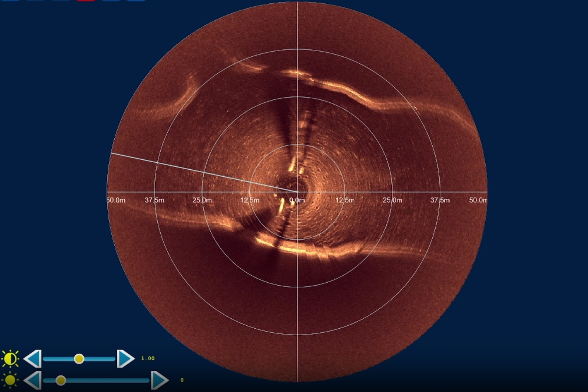Click the 12.5m range label west of center
The image size is (588, 392).
click(250, 200)
